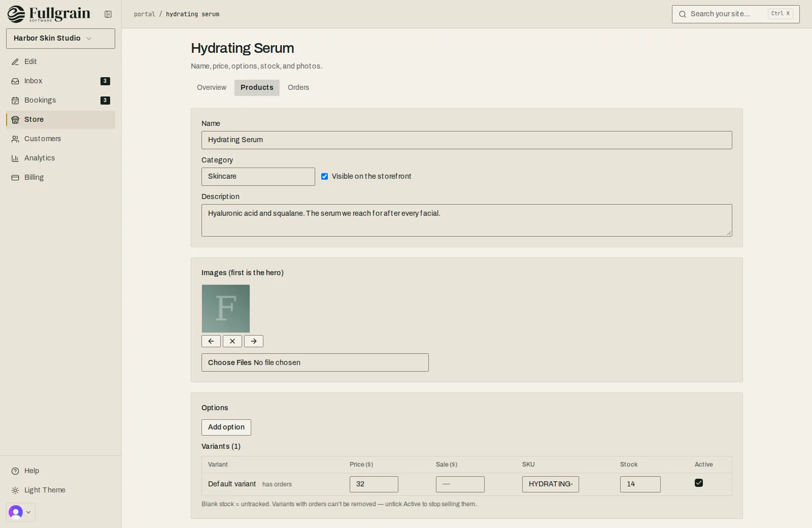Open Help from sidebar

[x=60, y=471]
